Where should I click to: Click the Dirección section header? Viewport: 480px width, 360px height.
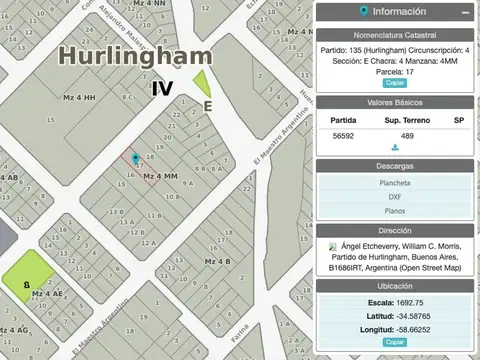pos(395,231)
